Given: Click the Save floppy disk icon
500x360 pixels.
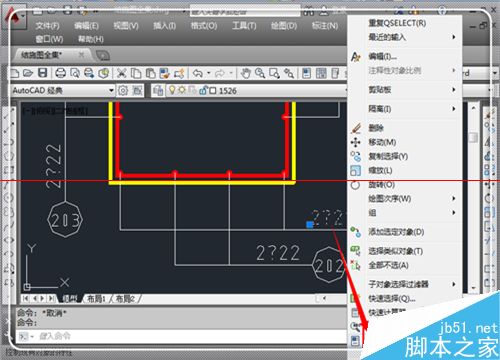Looking at the screenshot, I should (x=43, y=73).
